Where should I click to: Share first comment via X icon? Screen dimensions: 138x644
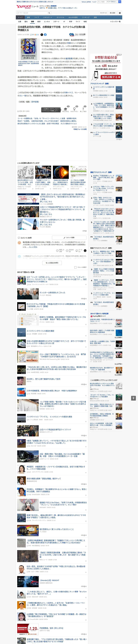85,251
